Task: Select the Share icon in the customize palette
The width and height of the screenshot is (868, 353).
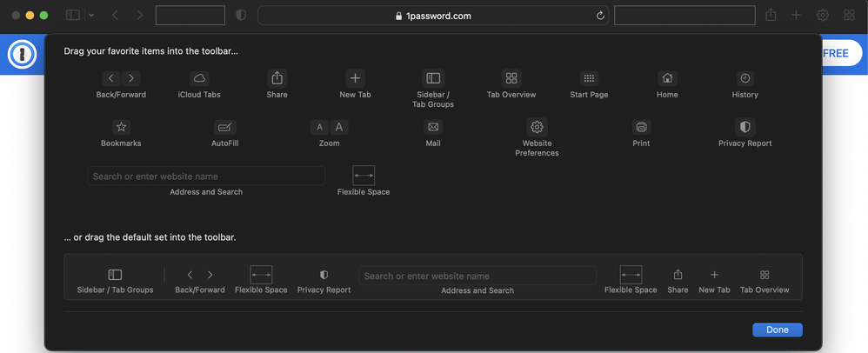Action: (277, 78)
